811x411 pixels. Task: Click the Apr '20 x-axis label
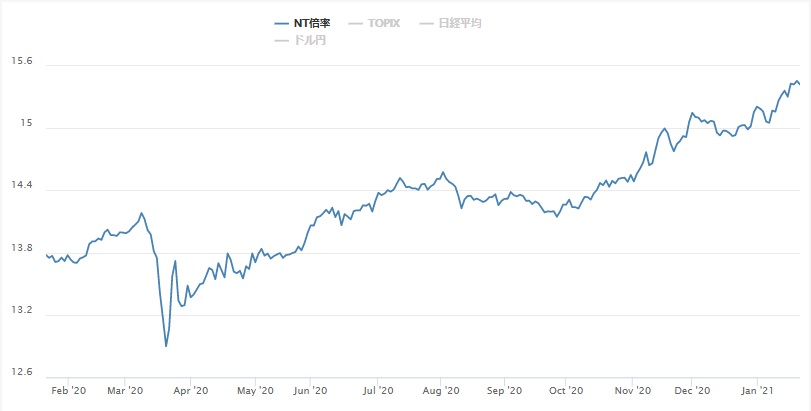click(191, 391)
